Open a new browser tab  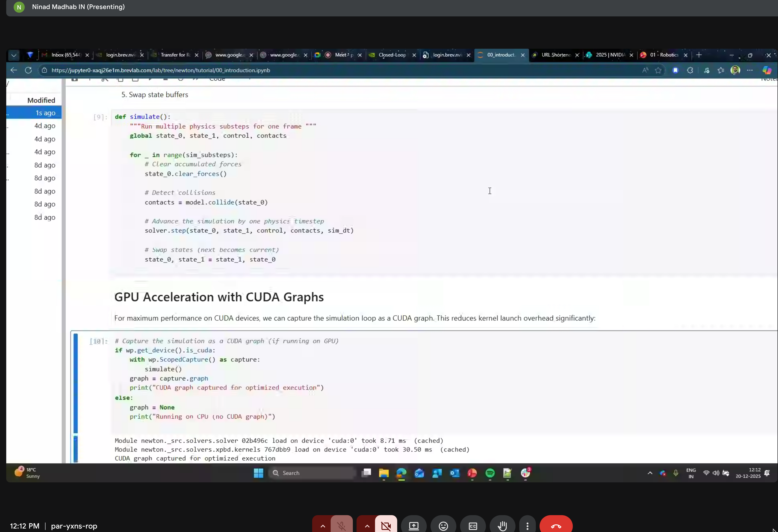coord(699,55)
